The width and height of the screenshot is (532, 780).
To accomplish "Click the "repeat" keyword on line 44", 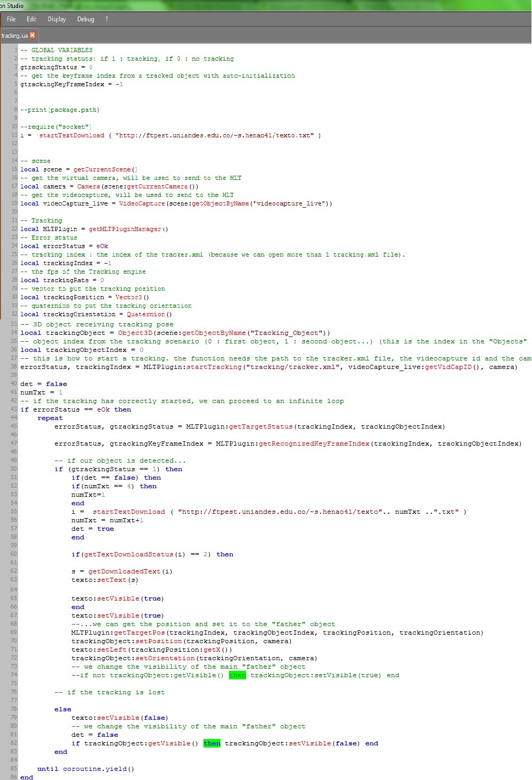I will pos(50,418).
